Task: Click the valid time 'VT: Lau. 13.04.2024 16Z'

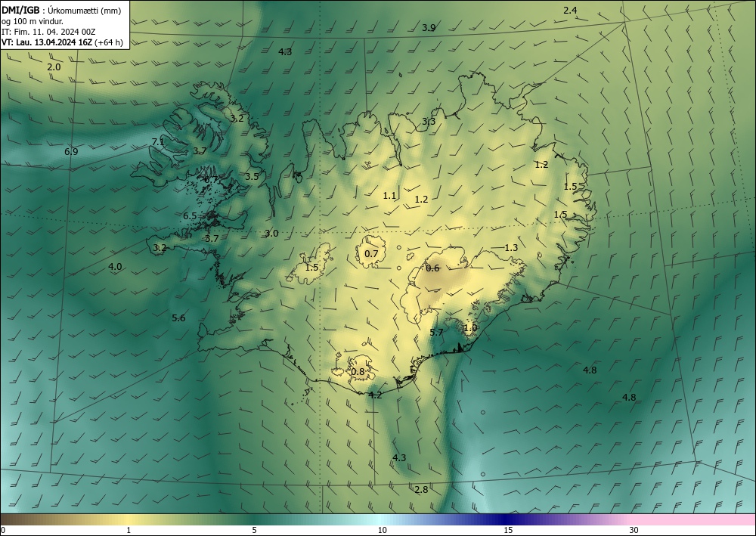Action: [x=46, y=42]
